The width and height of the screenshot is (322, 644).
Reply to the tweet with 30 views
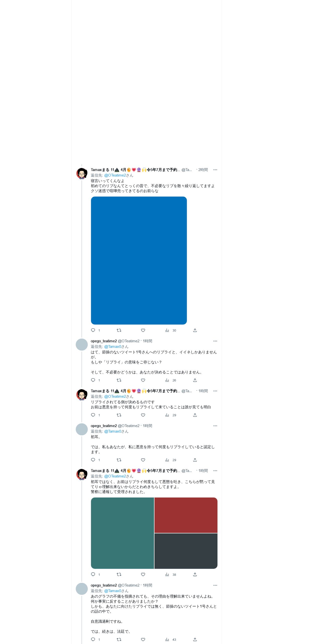coord(93,330)
